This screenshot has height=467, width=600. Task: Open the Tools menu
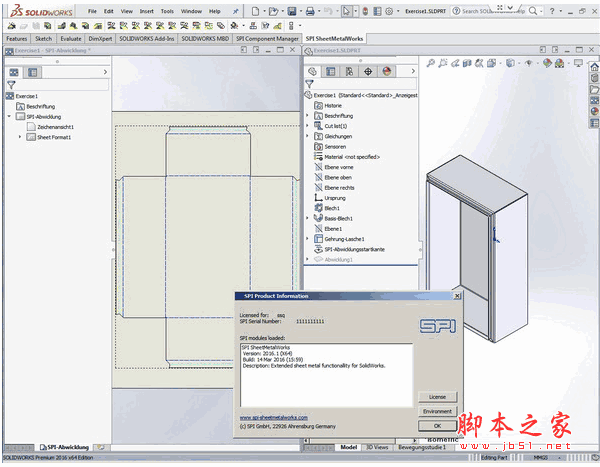(x=167, y=11)
